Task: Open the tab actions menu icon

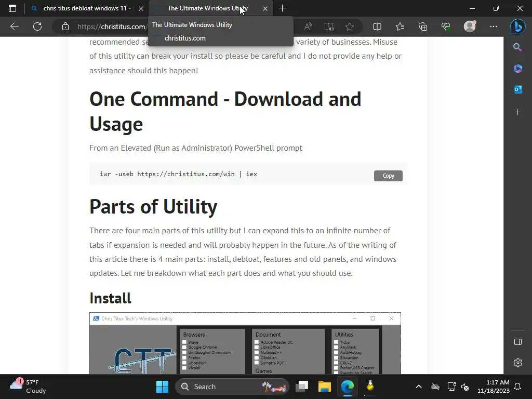Action: click(x=12, y=8)
